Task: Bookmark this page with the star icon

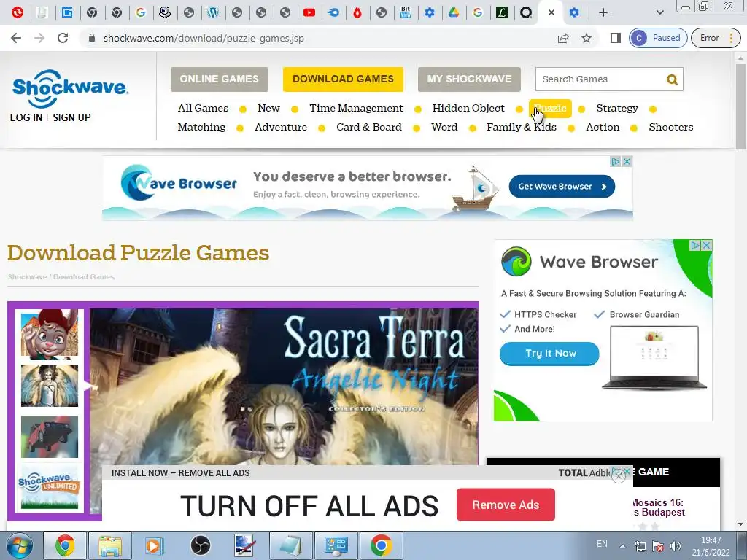Action: (x=587, y=38)
